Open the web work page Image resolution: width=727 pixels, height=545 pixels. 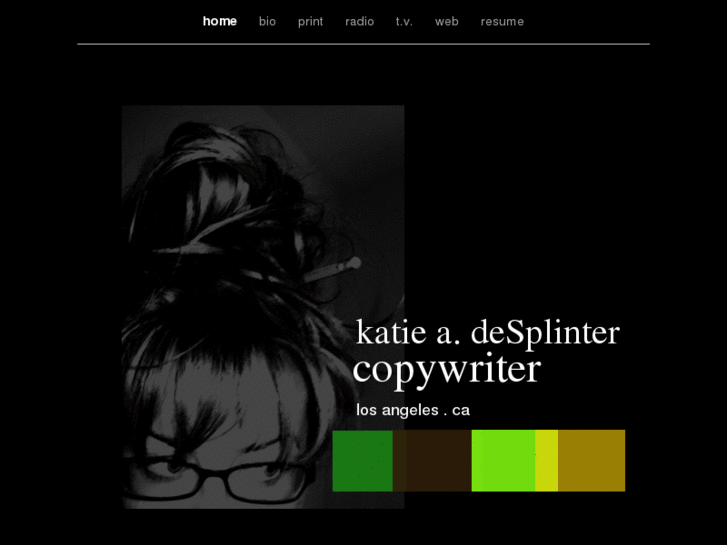point(446,21)
